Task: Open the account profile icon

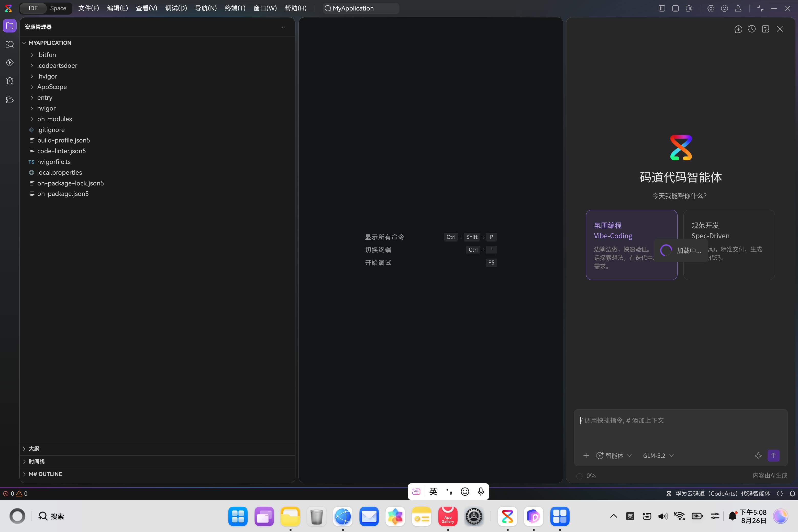Action: (738, 8)
